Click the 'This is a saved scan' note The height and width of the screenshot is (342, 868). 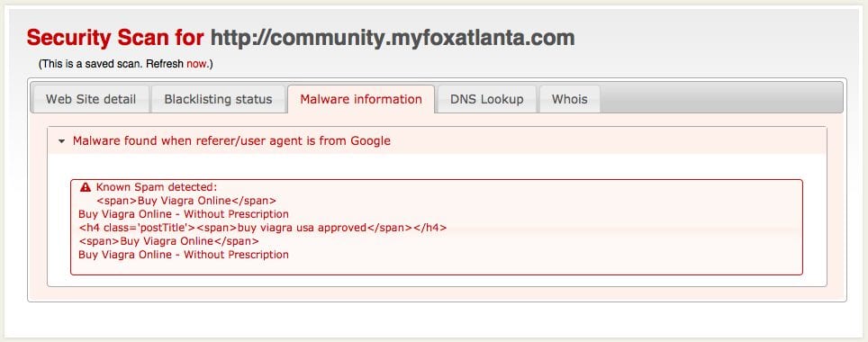click(x=126, y=64)
